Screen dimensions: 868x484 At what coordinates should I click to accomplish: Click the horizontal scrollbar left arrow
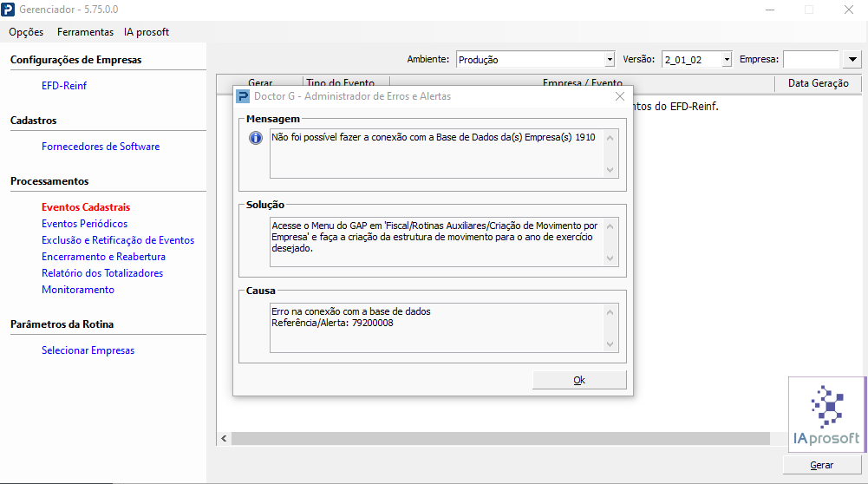click(224, 439)
